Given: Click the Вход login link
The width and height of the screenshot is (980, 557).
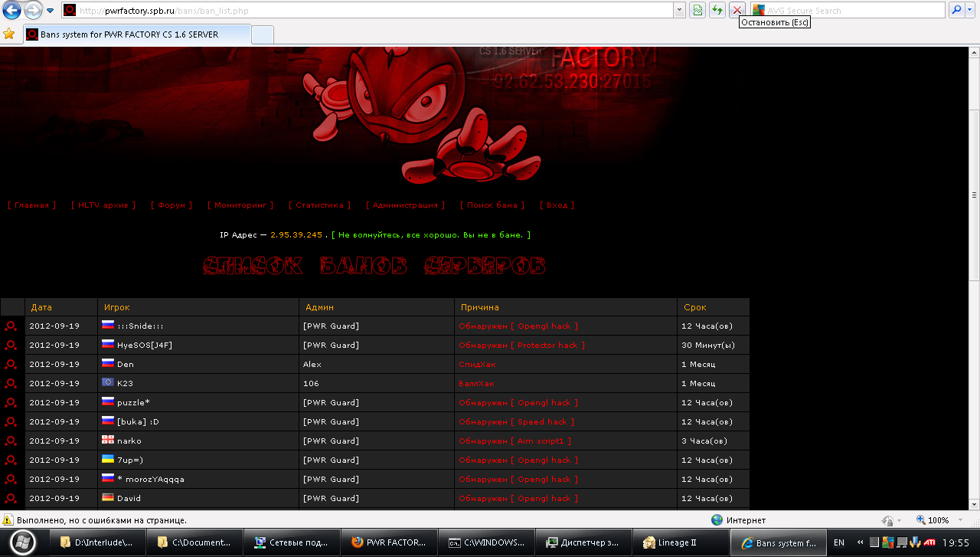Looking at the screenshot, I should click(x=557, y=205).
